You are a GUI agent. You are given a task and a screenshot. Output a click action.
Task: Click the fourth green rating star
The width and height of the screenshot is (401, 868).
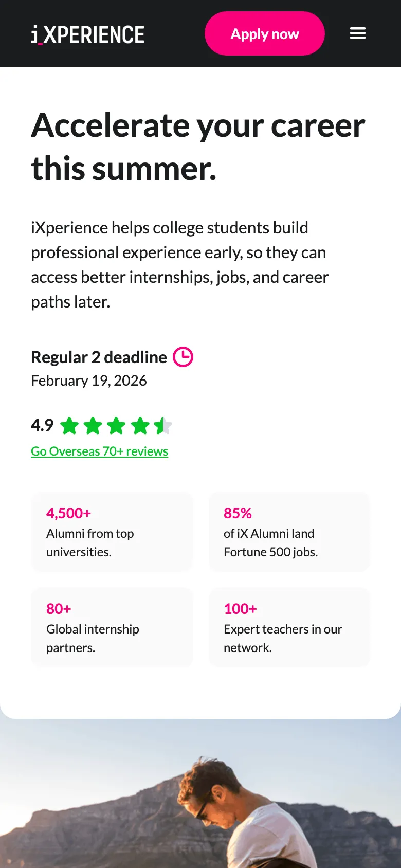[x=140, y=426]
